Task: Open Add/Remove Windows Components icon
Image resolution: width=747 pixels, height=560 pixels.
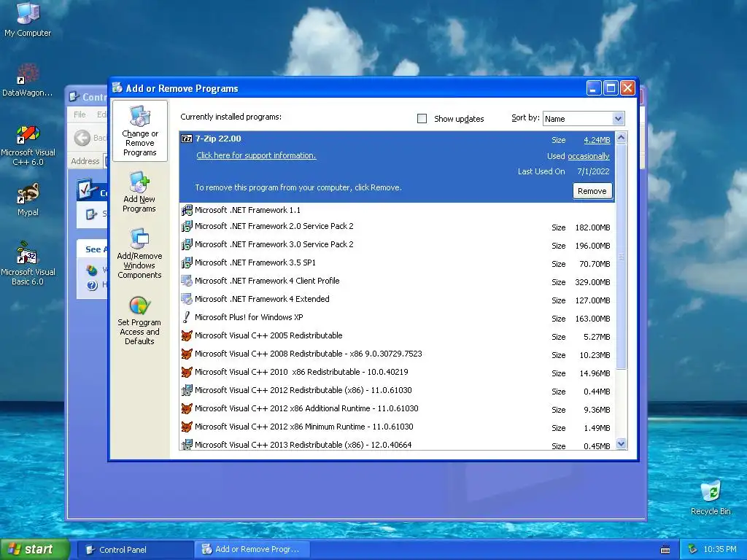Action: click(139, 239)
